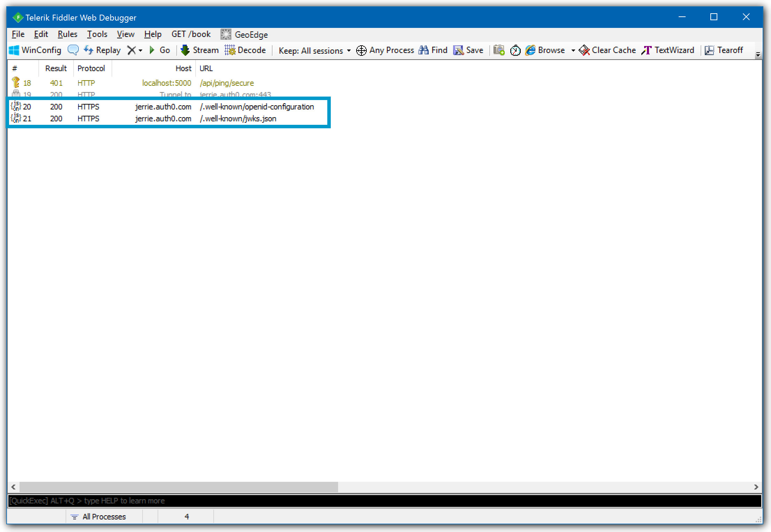The width and height of the screenshot is (771, 532).
Task: Click the JSON icon on session 20
Action: (16, 106)
